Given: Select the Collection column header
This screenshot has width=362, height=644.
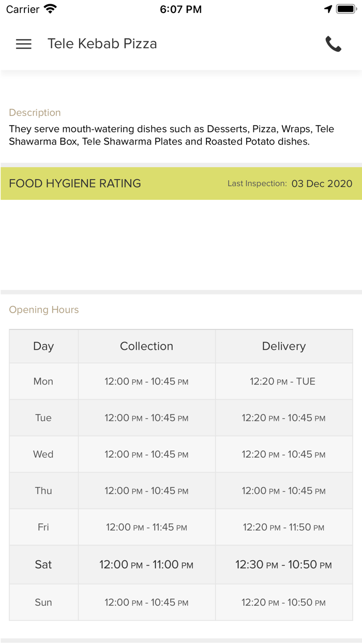Looking at the screenshot, I should pos(146,346).
